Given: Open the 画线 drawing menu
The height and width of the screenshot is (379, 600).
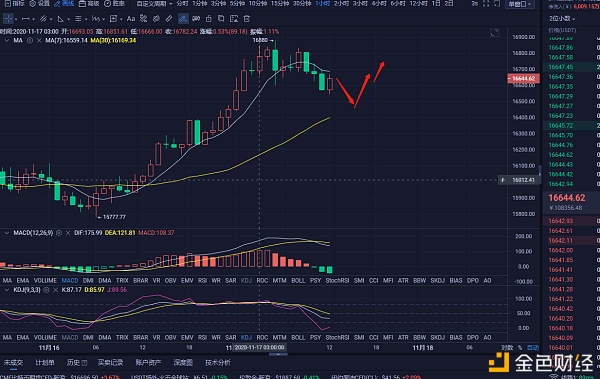Looking at the screenshot, I should point(64,3).
